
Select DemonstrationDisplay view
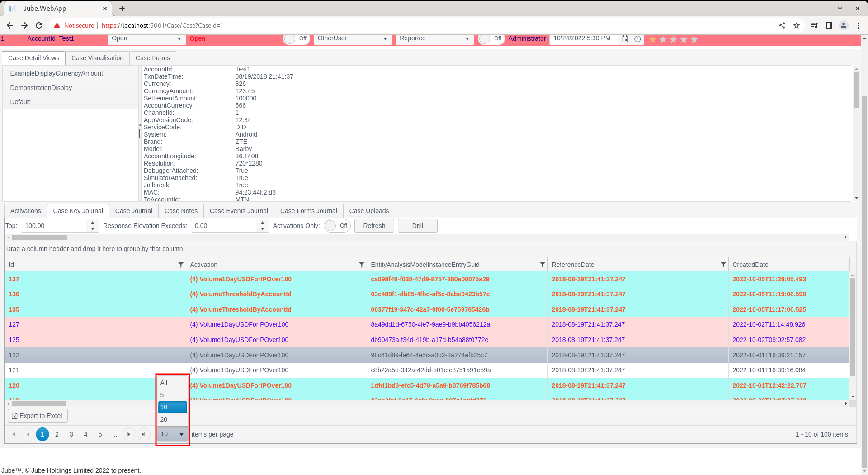click(71, 88)
